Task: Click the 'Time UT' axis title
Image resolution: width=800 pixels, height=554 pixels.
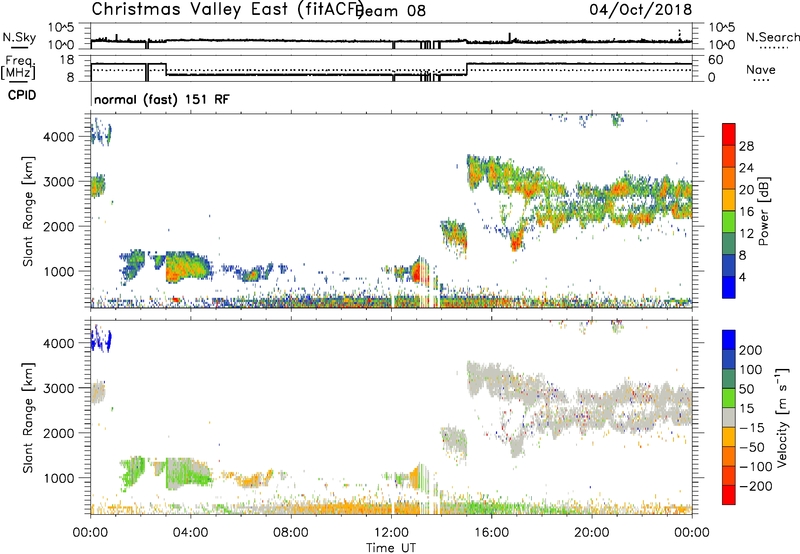Action: click(391, 548)
